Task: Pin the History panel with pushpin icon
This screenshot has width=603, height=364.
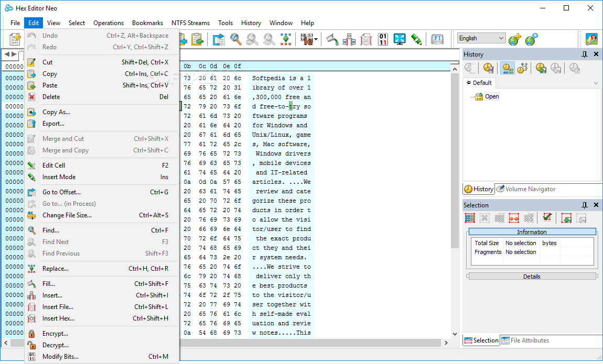Action: click(585, 54)
